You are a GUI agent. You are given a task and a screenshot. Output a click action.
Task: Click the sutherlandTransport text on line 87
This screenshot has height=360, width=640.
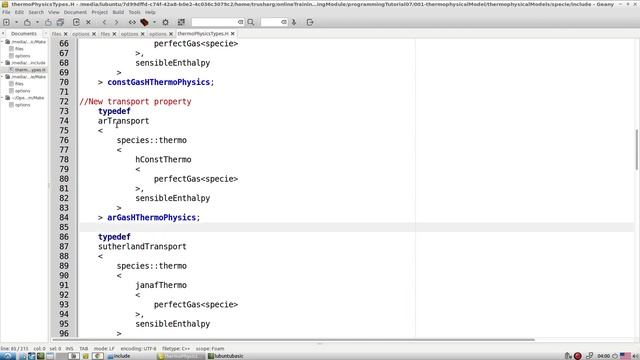click(x=142, y=247)
